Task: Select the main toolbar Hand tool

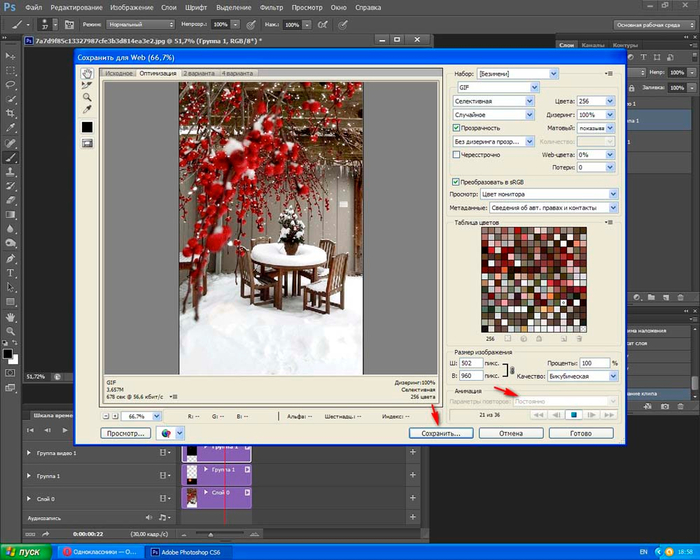Action: point(10,317)
